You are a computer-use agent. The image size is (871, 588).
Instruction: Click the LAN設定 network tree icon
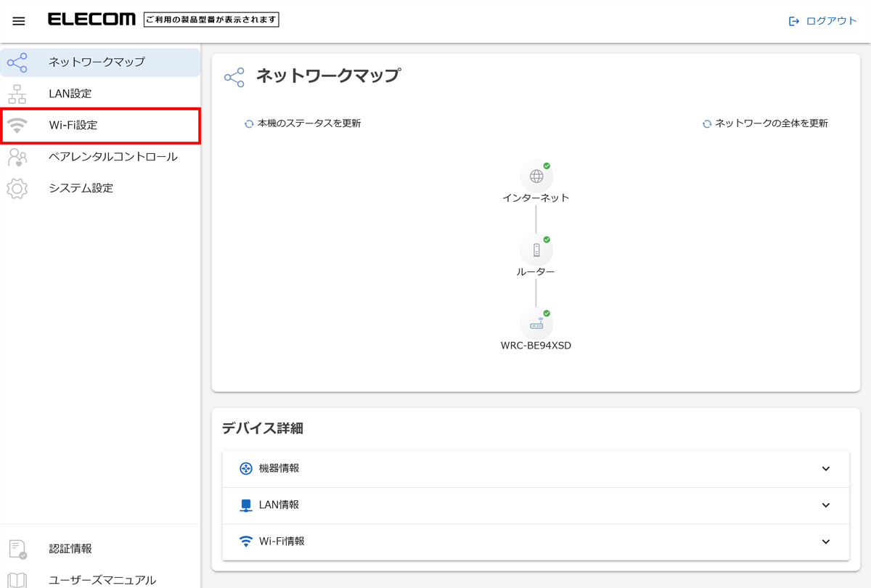[x=17, y=94]
